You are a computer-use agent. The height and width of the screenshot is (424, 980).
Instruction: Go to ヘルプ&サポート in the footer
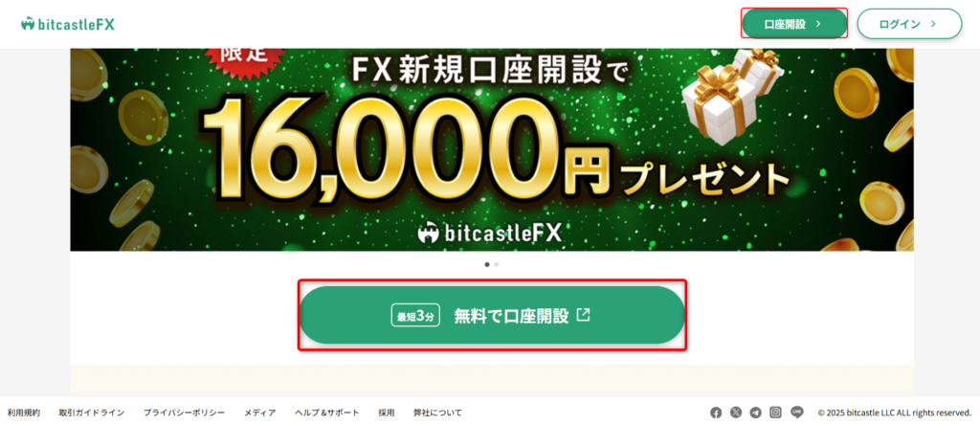[x=327, y=413]
